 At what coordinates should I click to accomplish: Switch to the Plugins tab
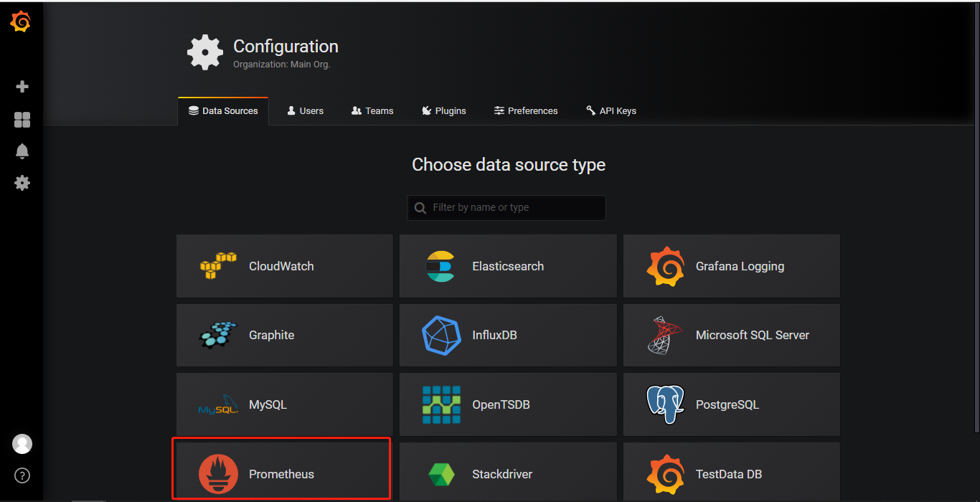click(443, 111)
